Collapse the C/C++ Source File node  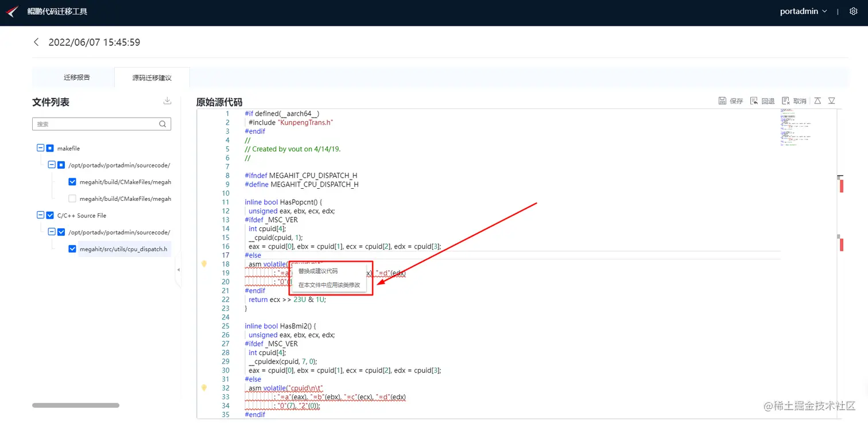[x=40, y=215]
